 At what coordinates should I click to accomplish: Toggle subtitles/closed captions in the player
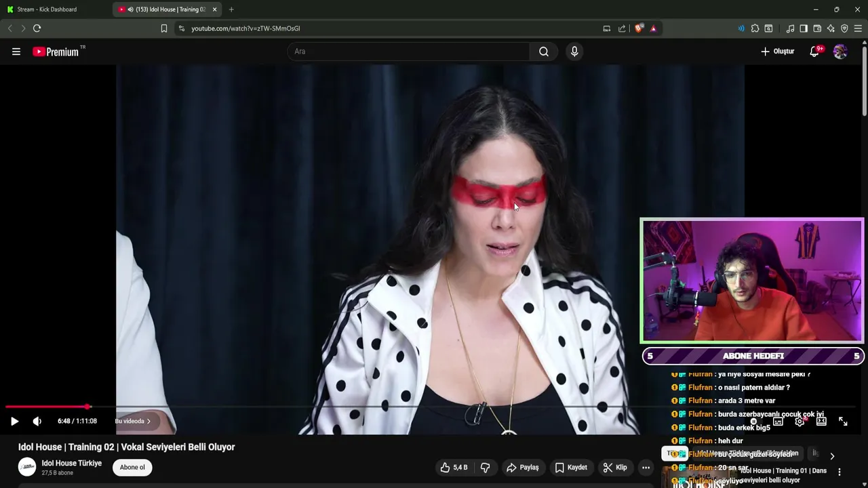778,421
